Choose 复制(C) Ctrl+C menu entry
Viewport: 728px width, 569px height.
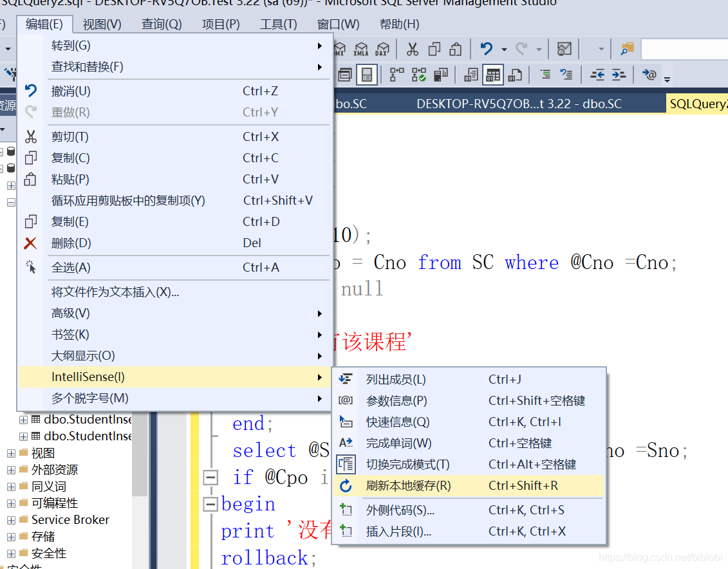coord(174,158)
